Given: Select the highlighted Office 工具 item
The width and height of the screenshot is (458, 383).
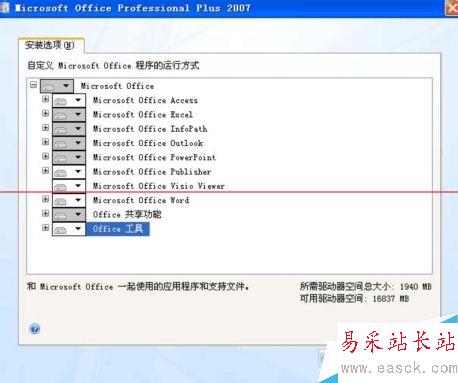Looking at the screenshot, I should point(118,229).
